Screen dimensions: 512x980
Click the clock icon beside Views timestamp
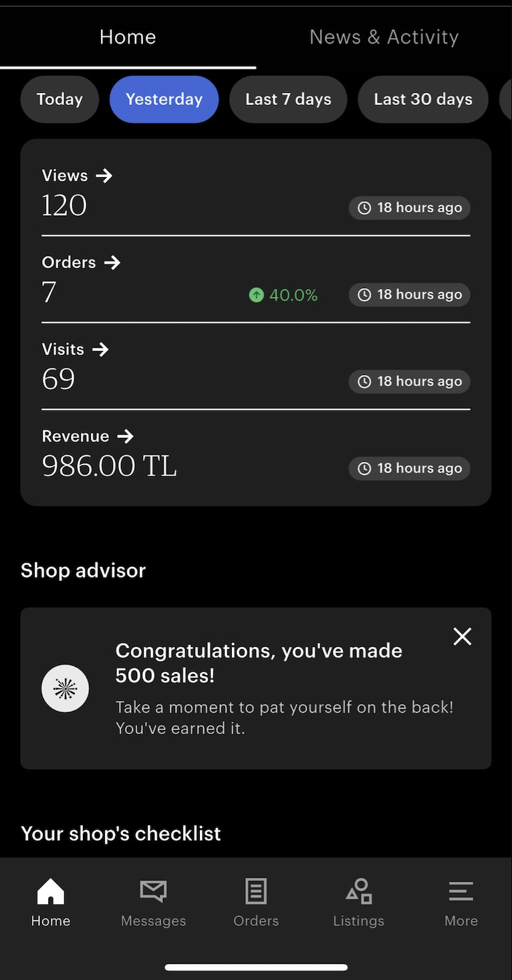point(364,208)
